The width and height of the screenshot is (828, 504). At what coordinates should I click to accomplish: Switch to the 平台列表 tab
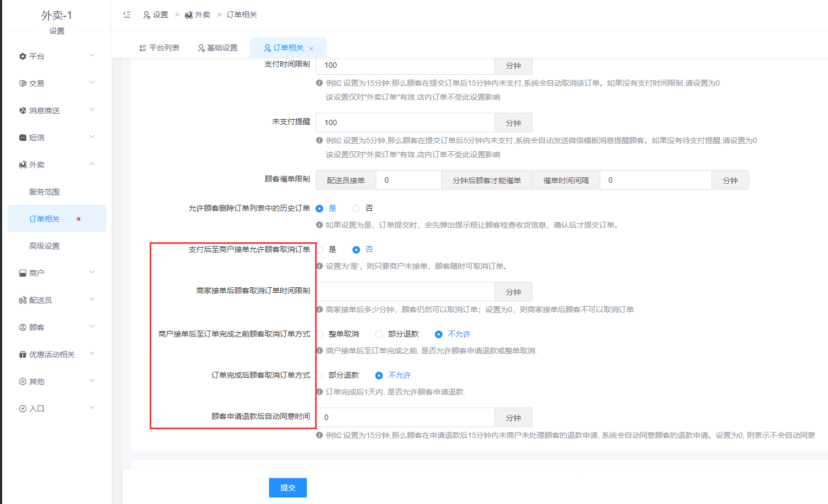tap(159, 48)
